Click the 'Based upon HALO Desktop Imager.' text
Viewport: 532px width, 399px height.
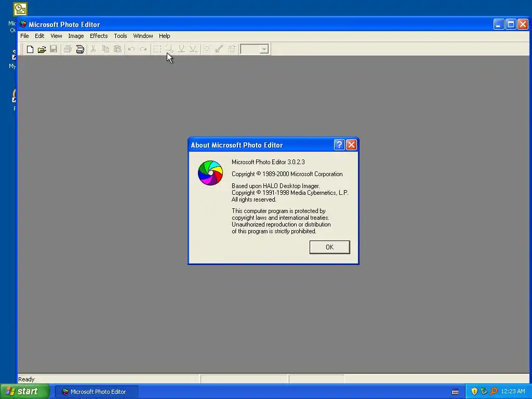[275, 186]
